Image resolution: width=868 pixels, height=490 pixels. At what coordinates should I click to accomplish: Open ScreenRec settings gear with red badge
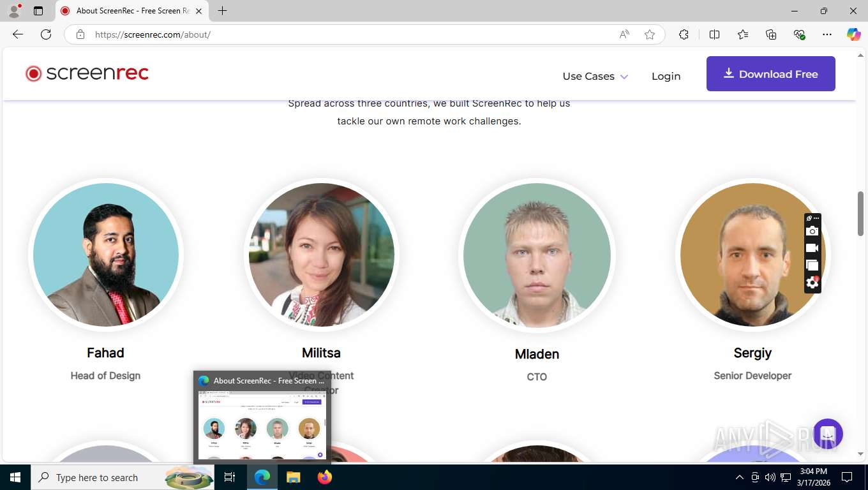[812, 283]
